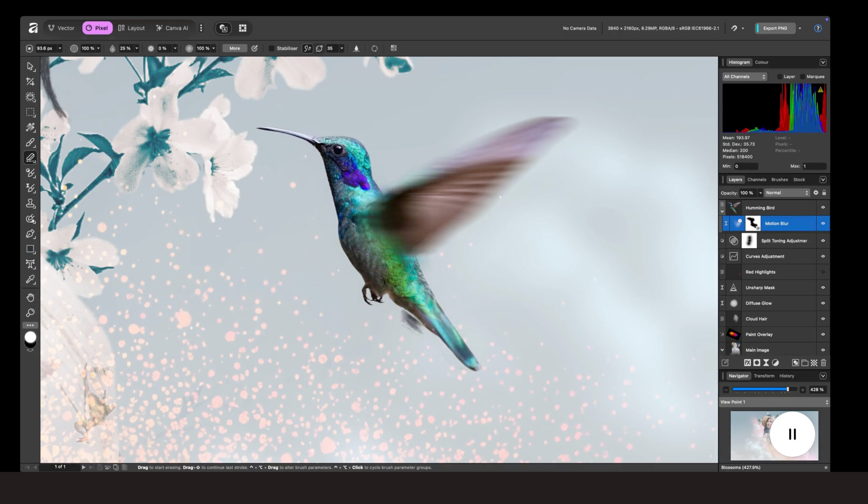
Task: Select the Clone Stamp tool
Action: click(x=30, y=203)
